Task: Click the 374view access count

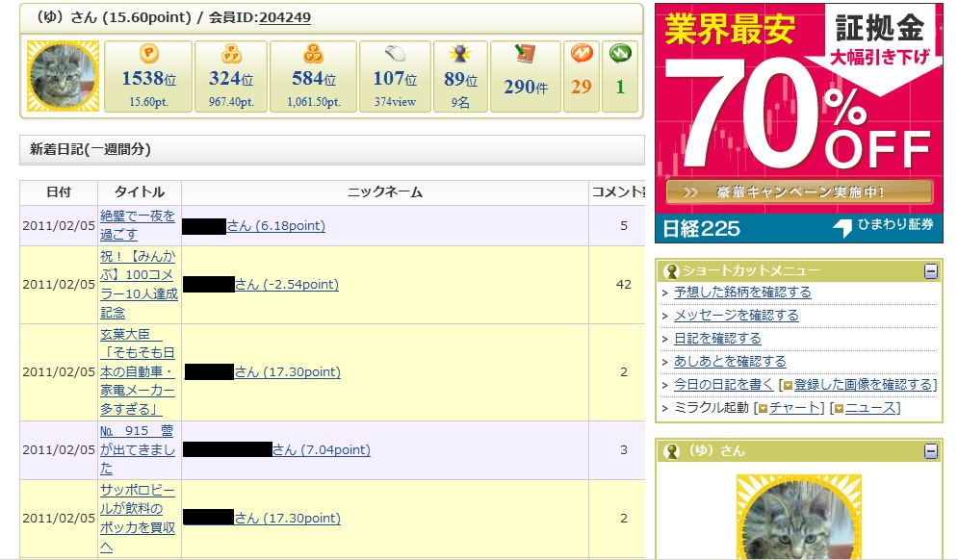Action: pyautogui.click(x=396, y=102)
